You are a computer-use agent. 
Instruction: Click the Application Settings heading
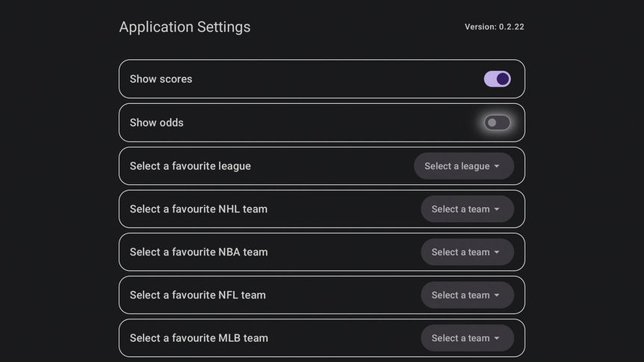click(x=185, y=27)
